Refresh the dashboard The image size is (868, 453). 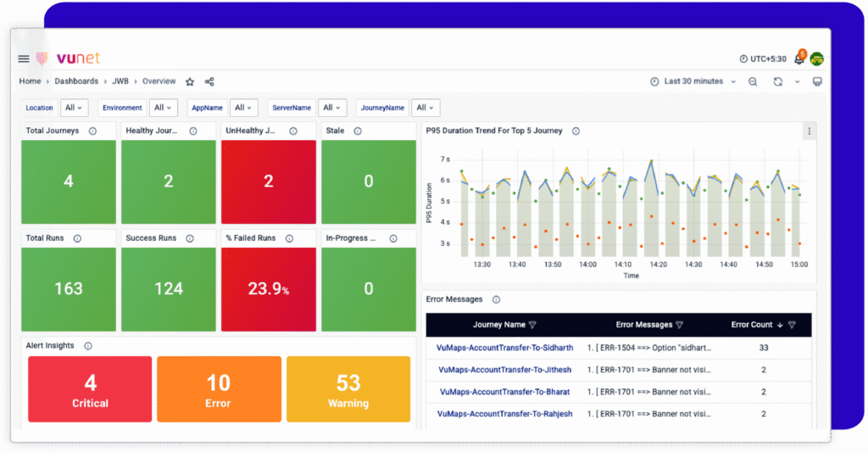coord(778,81)
